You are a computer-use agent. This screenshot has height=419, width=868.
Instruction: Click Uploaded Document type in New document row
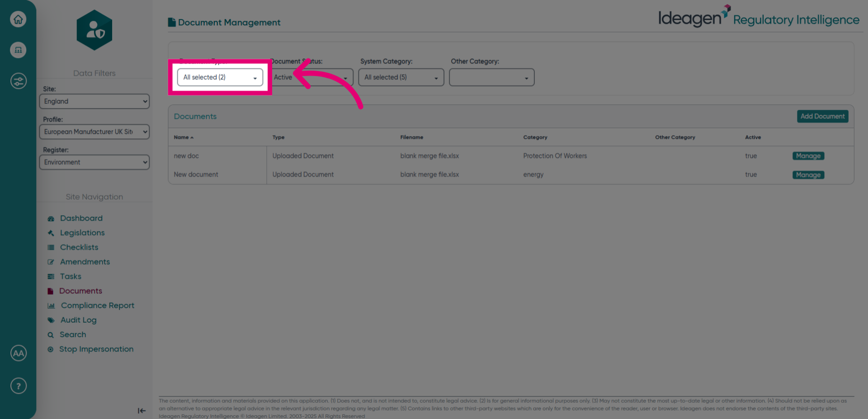(x=303, y=174)
